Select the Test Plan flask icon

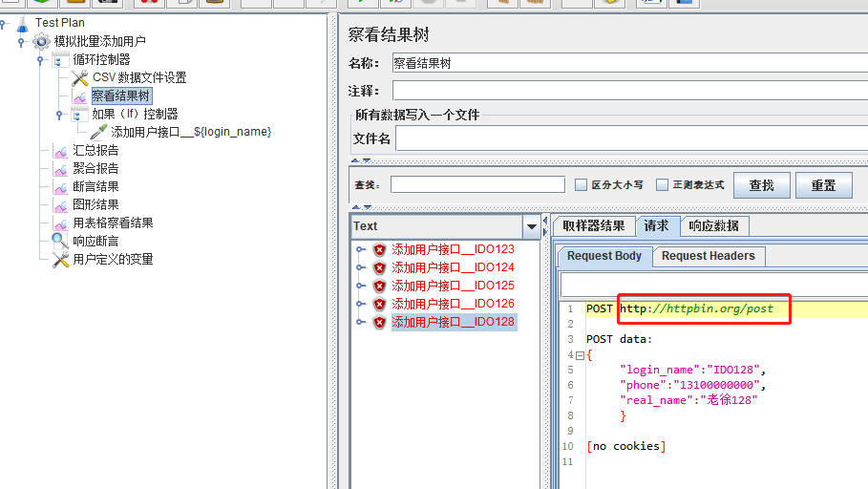tap(22, 24)
